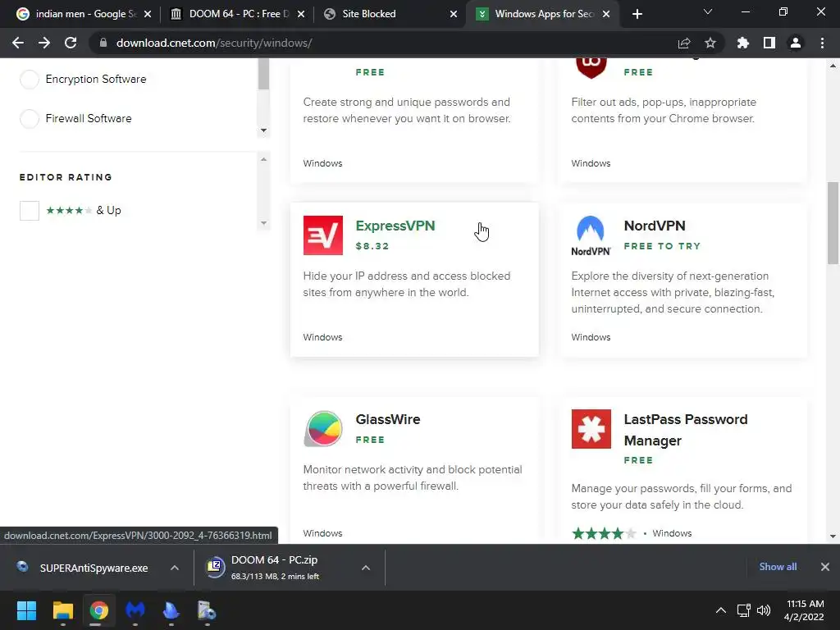Click 'Create strong and unique passwords' description
840x630 pixels.
407,111
